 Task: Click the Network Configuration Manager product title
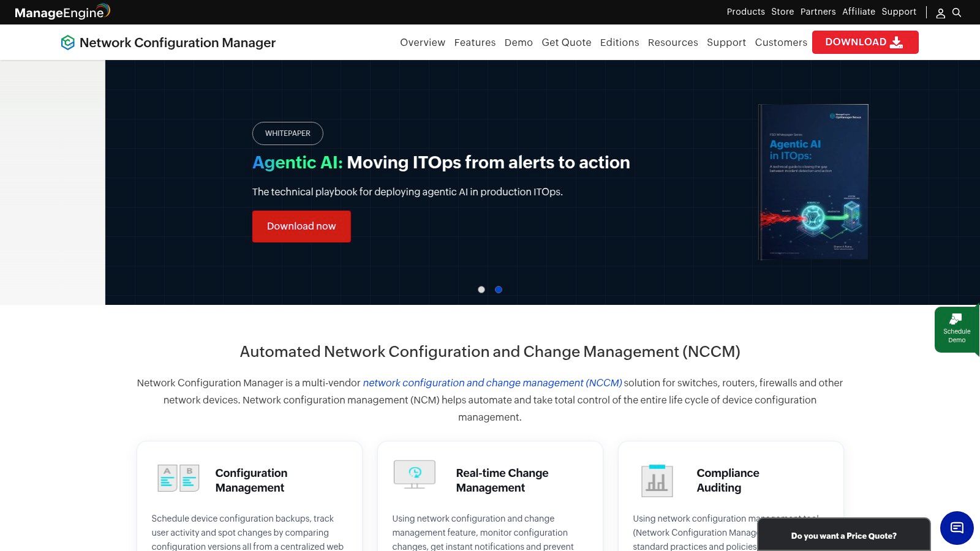click(178, 42)
